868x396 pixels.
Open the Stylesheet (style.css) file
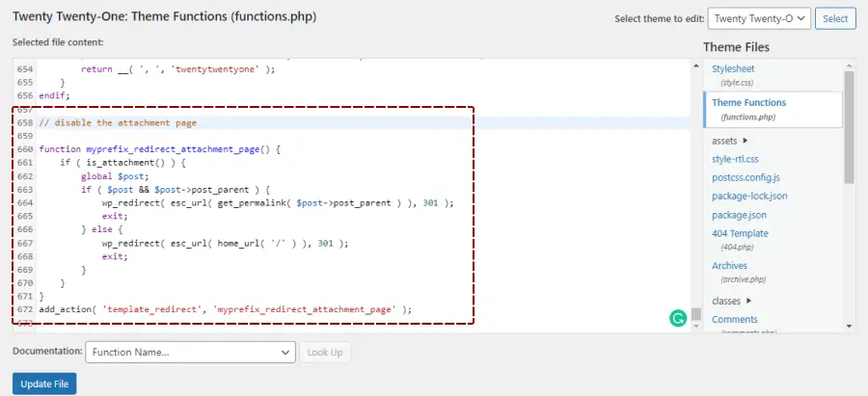733,69
